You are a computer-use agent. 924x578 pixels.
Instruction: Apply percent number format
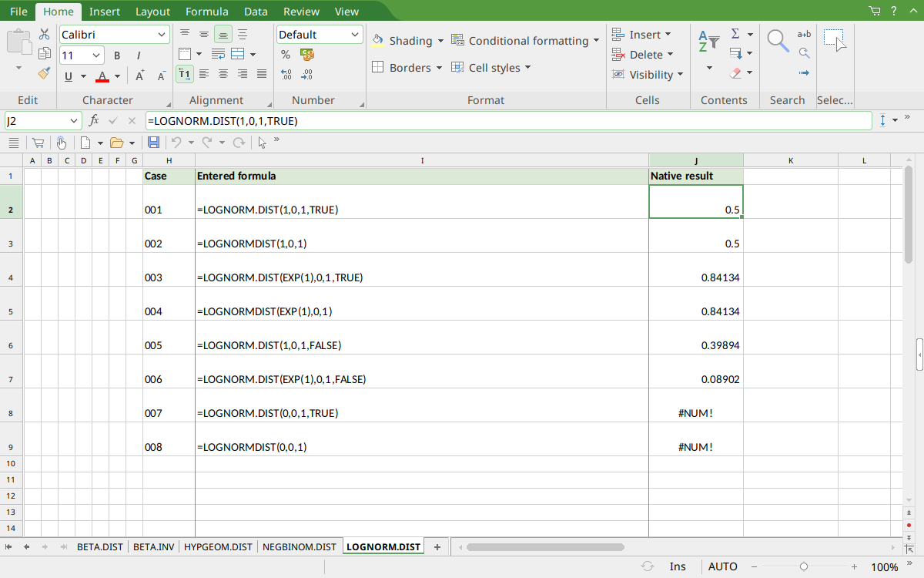(x=286, y=55)
